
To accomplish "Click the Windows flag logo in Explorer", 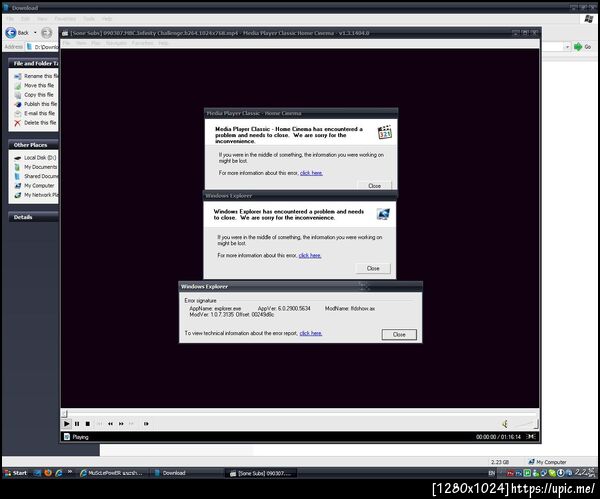I will coord(589,19).
